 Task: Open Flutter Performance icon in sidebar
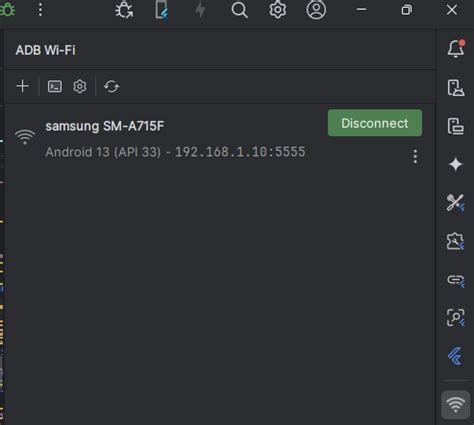click(455, 241)
